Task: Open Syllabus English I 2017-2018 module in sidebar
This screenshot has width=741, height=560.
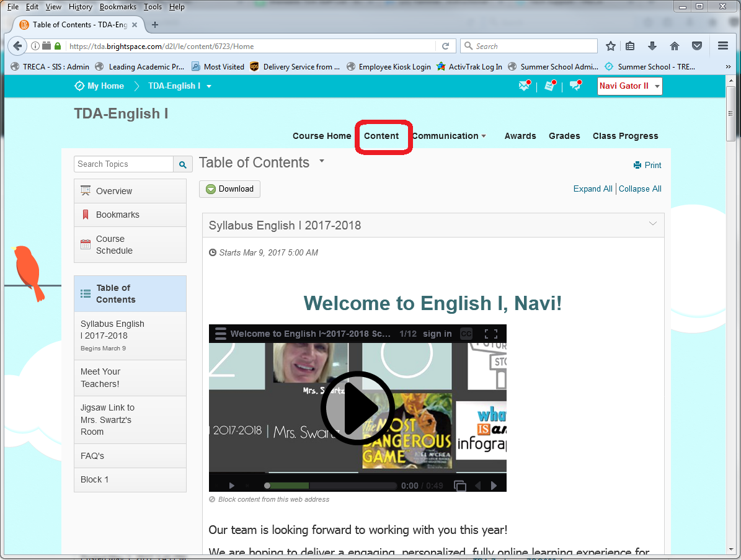Action: point(130,336)
